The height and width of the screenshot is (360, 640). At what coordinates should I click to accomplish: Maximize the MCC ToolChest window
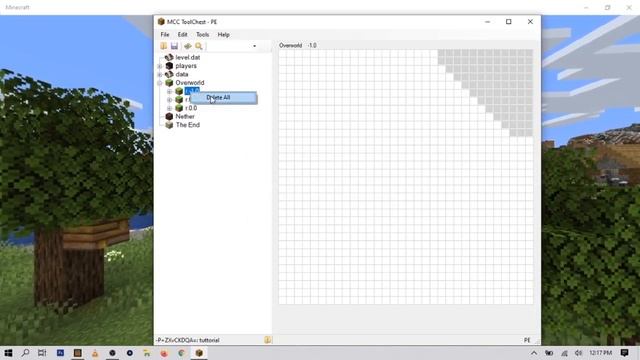click(509, 22)
